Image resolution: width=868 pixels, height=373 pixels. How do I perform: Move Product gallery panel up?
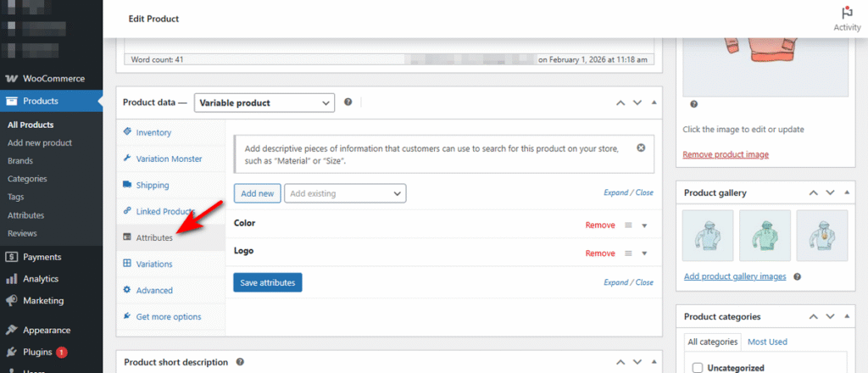click(813, 192)
